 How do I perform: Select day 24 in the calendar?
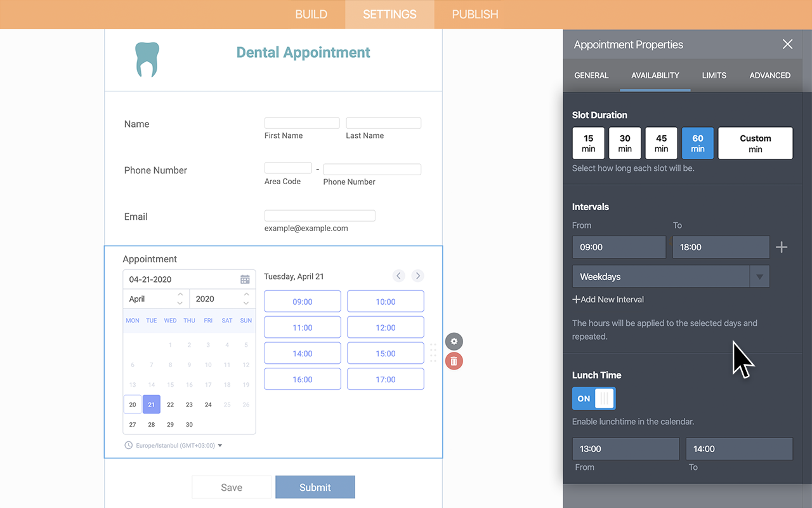[x=208, y=404]
